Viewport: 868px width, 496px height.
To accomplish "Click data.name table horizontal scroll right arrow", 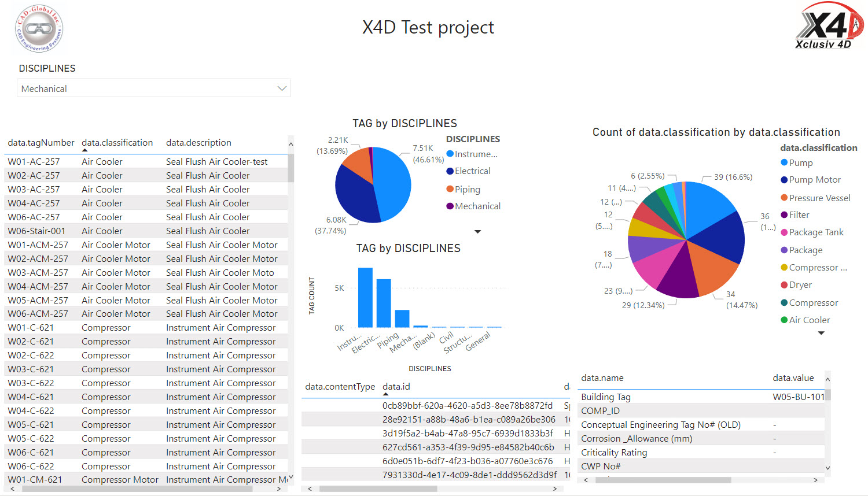I will (x=815, y=480).
